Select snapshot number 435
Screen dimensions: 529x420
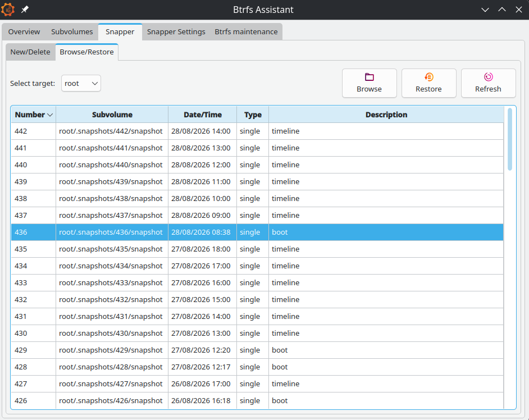[21, 249]
